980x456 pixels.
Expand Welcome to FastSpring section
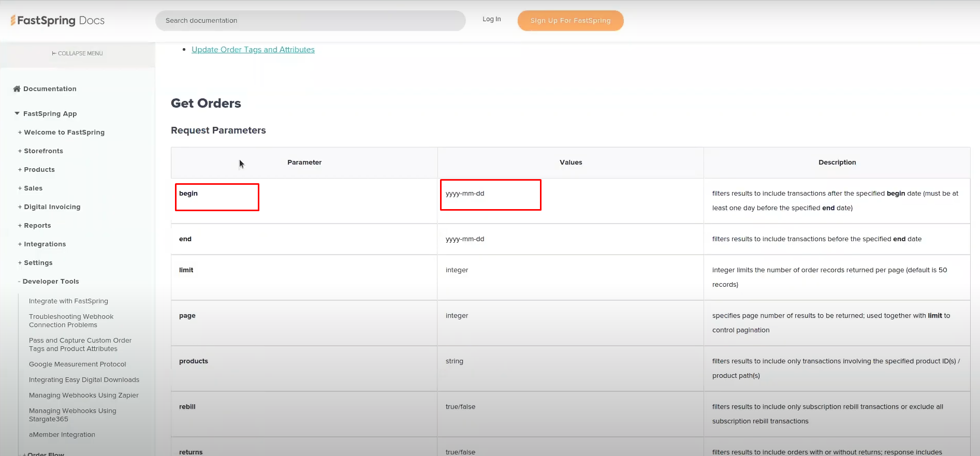pyautogui.click(x=61, y=132)
